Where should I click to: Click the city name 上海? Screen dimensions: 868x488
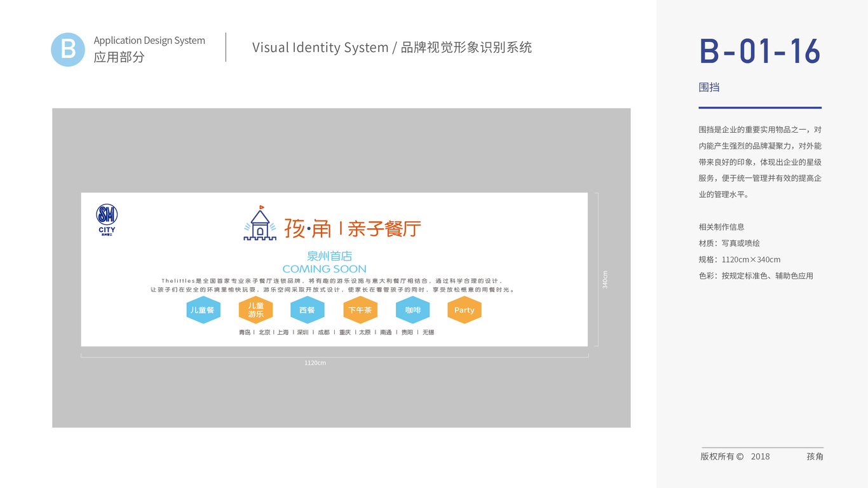pyautogui.click(x=283, y=332)
